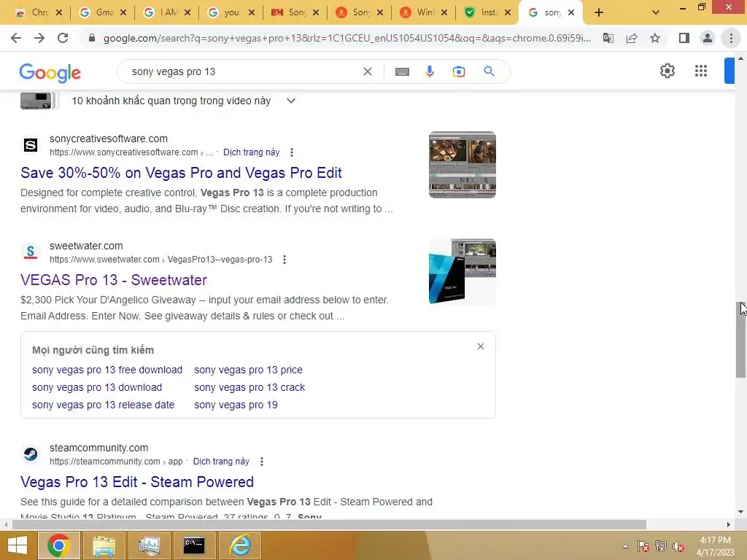The width and height of the screenshot is (747, 560).
Task: Clear the search box with the X
Action: (x=368, y=71)
